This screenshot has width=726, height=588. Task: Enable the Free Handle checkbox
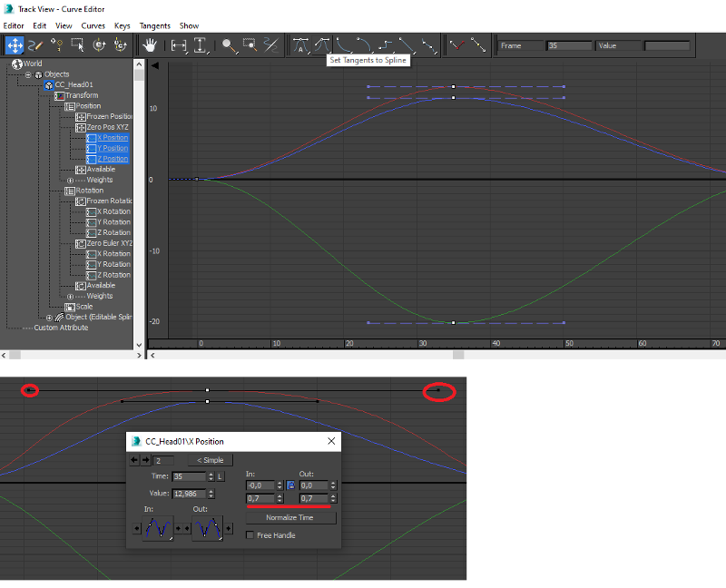250,535
